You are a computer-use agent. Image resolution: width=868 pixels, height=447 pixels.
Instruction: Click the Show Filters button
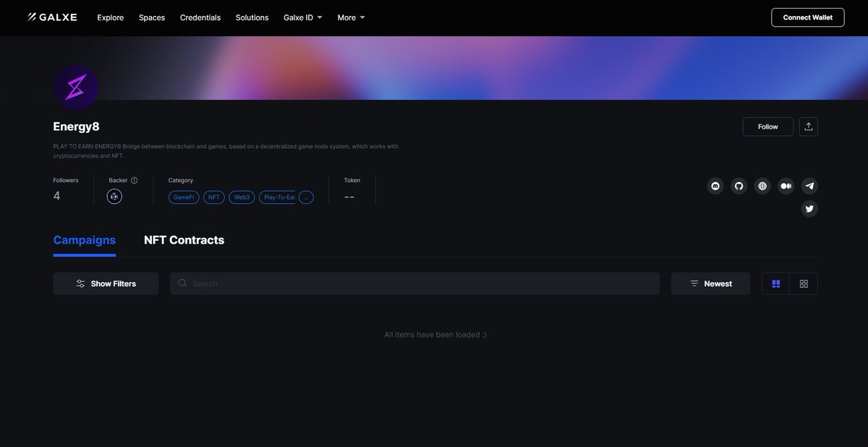tap(106, 284)
